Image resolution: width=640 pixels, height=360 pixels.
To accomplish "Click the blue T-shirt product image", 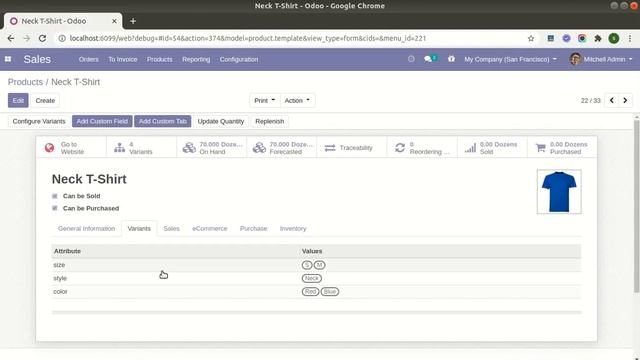I will [559, 192].
